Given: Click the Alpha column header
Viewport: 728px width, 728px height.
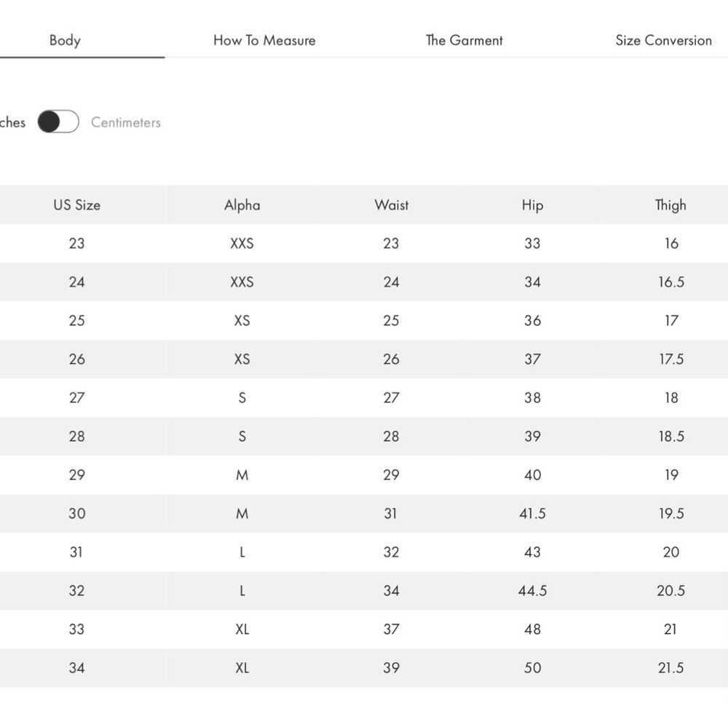Looking at the screenshot, I should click(242, 205).
